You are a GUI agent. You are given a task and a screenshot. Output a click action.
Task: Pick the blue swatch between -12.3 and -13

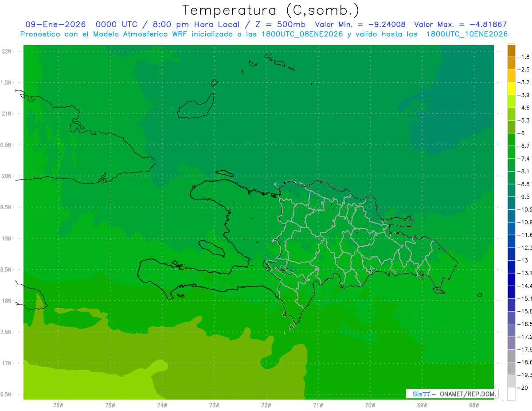(511, 254)
